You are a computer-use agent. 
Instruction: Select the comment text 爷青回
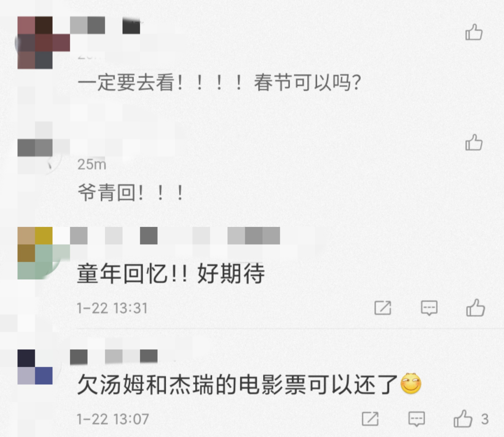click(106, 192)
